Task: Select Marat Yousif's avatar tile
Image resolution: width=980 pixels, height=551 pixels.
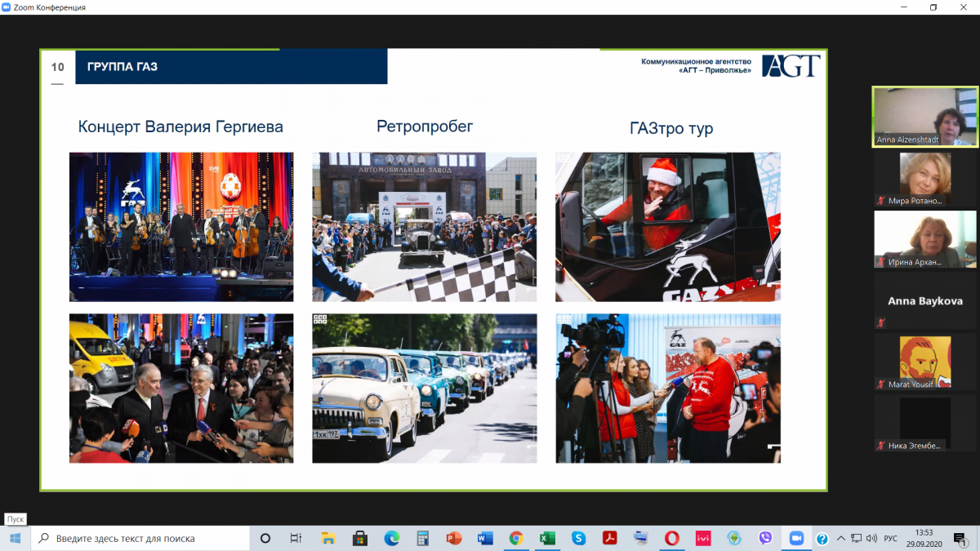Action: pyautogui.click(x=926, y=362)
